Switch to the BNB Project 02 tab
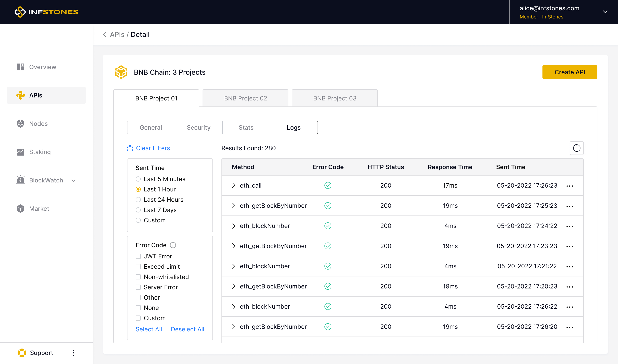This screenshot has height=364, width=618. [245, 98]
